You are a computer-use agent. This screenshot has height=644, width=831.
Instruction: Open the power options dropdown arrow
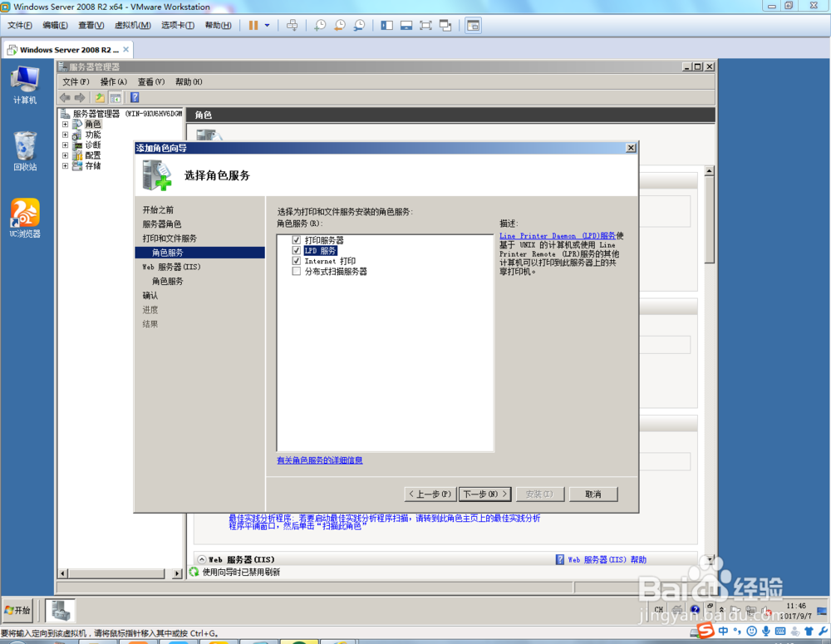(267, 26)
